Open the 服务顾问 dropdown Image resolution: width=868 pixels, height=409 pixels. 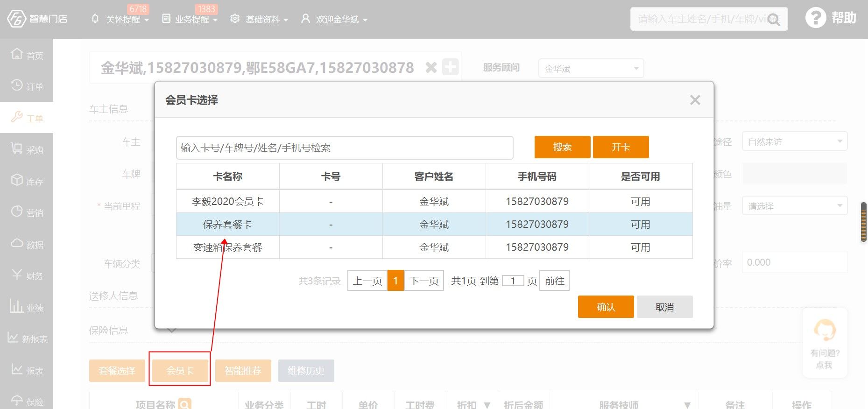[x=591, y=68]
